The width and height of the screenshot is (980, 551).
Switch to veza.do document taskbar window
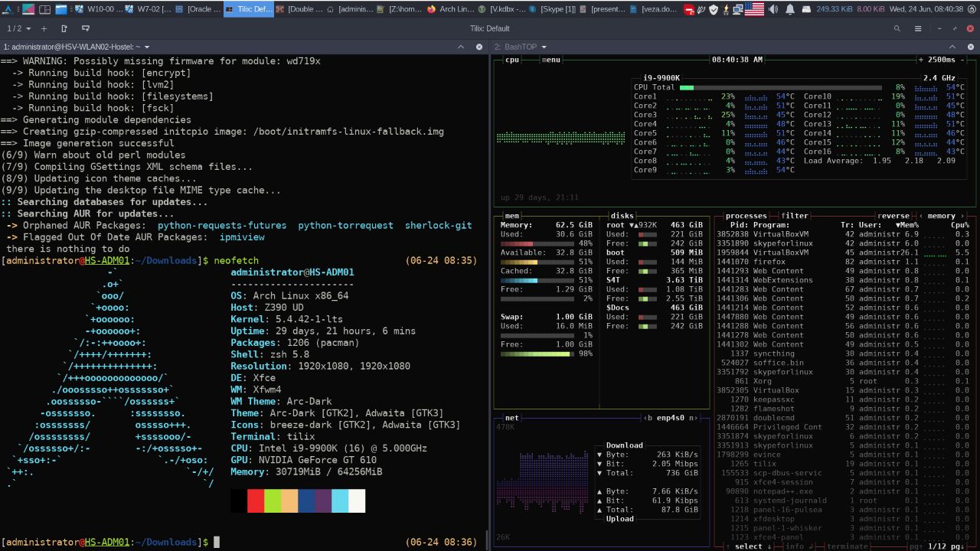[x=653, y=9]
